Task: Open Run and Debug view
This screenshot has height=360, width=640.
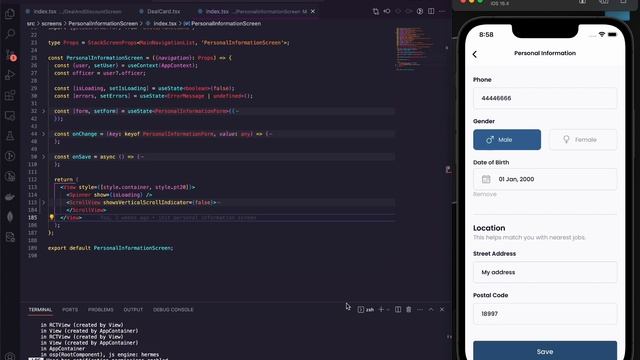Action: [x=10, y=75]
